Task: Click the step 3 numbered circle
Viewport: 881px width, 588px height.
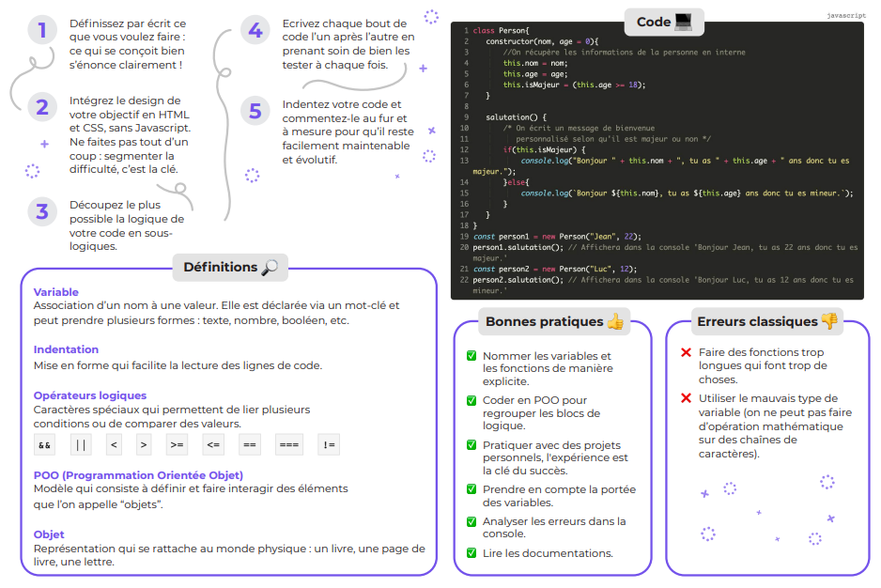Action: tap(41, 211)
